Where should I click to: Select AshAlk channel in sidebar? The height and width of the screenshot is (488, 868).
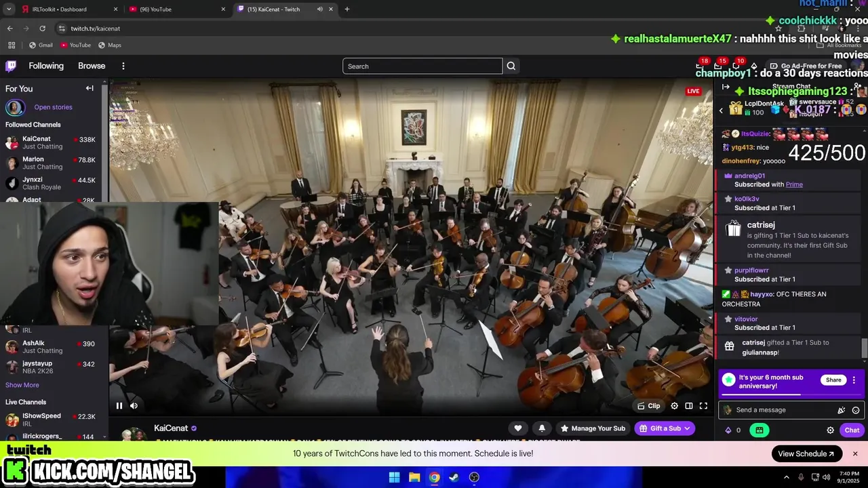coord(51,346)
